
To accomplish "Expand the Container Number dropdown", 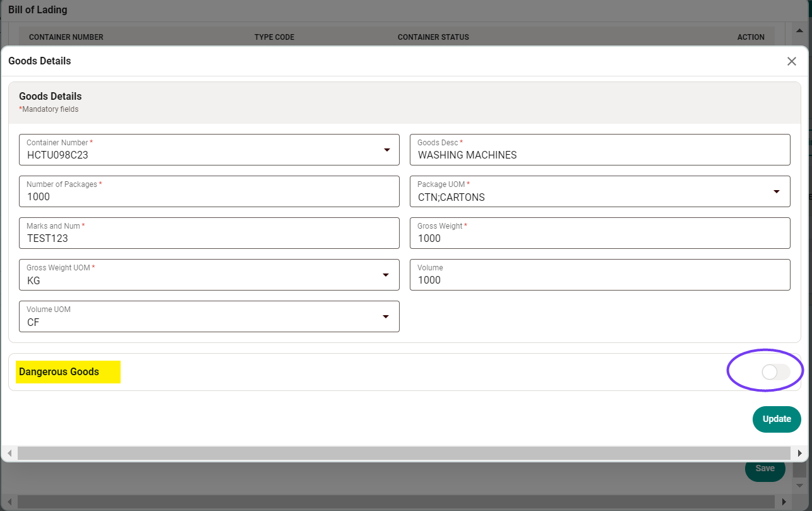I will point(386,150).
